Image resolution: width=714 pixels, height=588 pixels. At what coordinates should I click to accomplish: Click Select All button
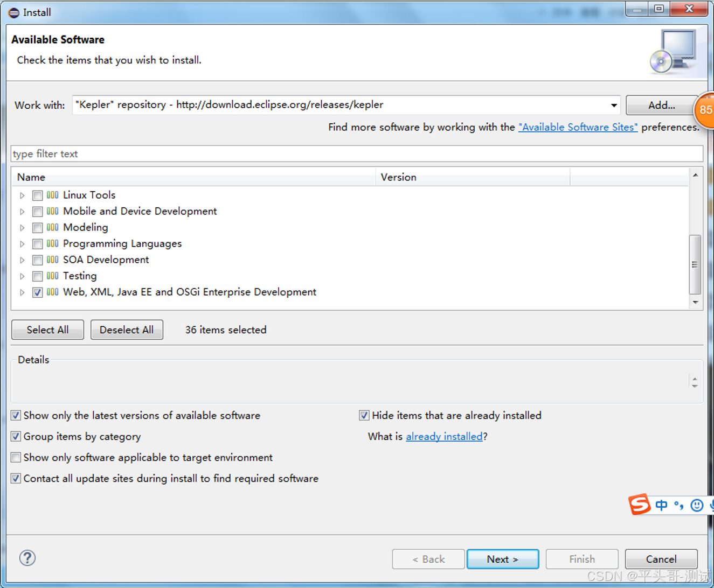47,330
